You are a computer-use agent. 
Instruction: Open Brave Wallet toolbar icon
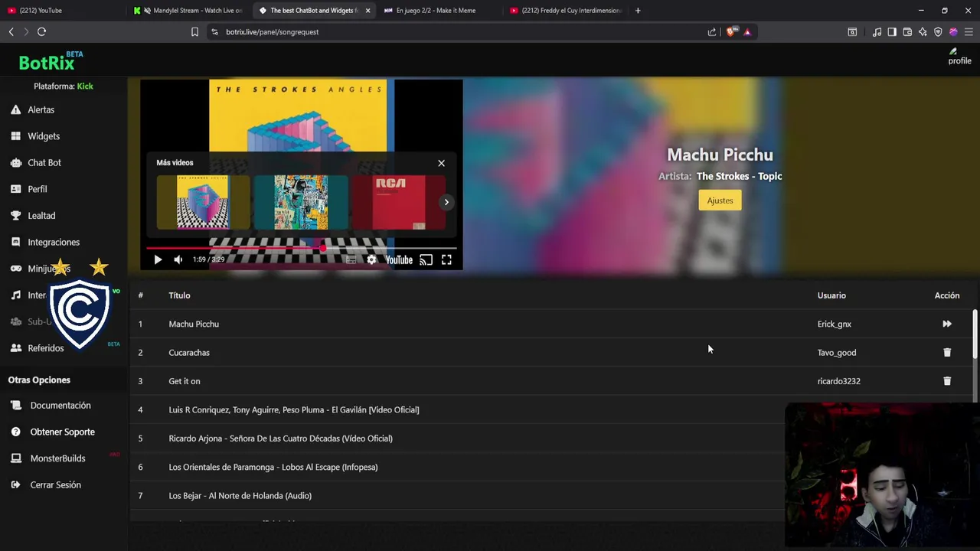(x=907, y=32)
